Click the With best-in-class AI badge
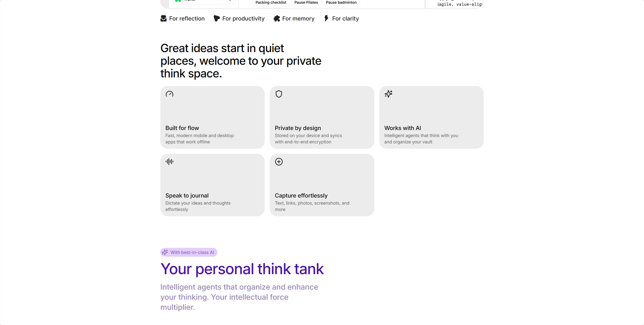Viewport: 644px width, 325px height. (x=189, y=252)
